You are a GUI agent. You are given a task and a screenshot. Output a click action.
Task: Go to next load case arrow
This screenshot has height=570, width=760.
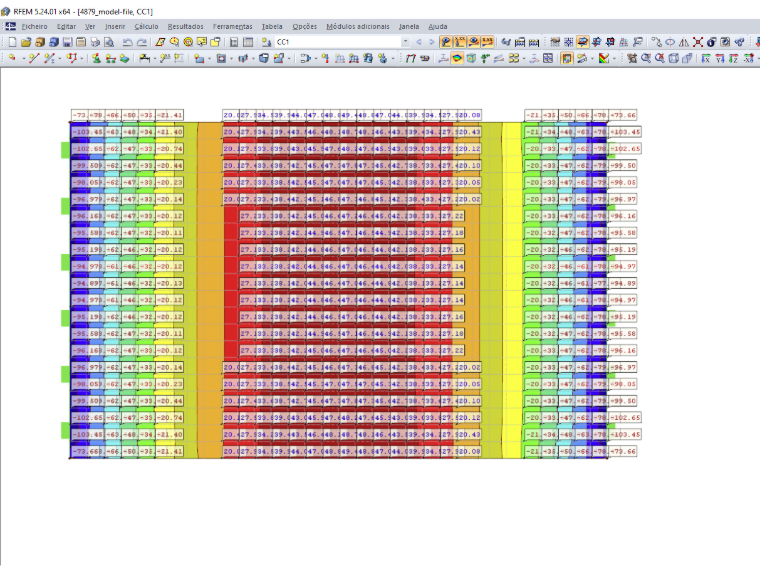point(432,42)
